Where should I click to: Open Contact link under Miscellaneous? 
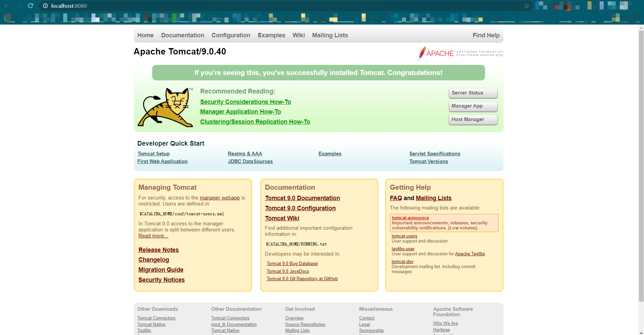tap(367, 318)
